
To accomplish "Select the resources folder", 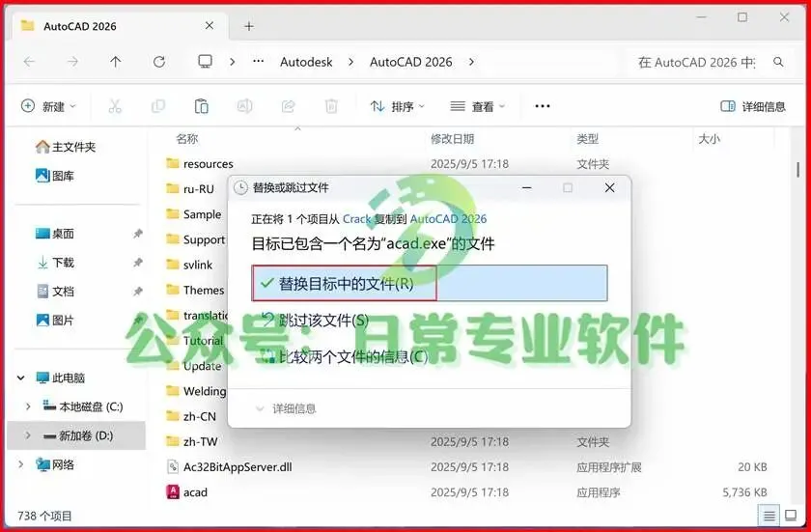I will click(199, 164).
